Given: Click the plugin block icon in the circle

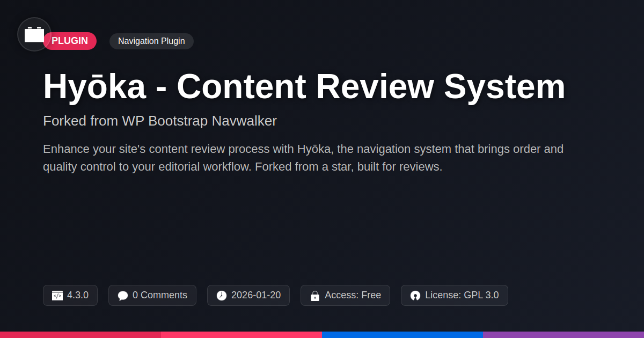Looking at the screenshot, I should (34, 34).
